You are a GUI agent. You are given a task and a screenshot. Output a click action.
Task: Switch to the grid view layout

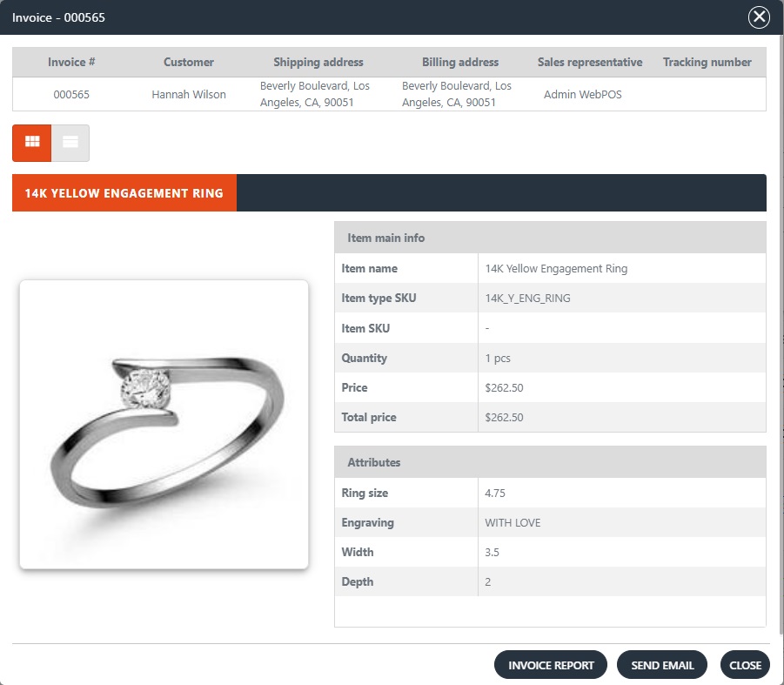32,143
